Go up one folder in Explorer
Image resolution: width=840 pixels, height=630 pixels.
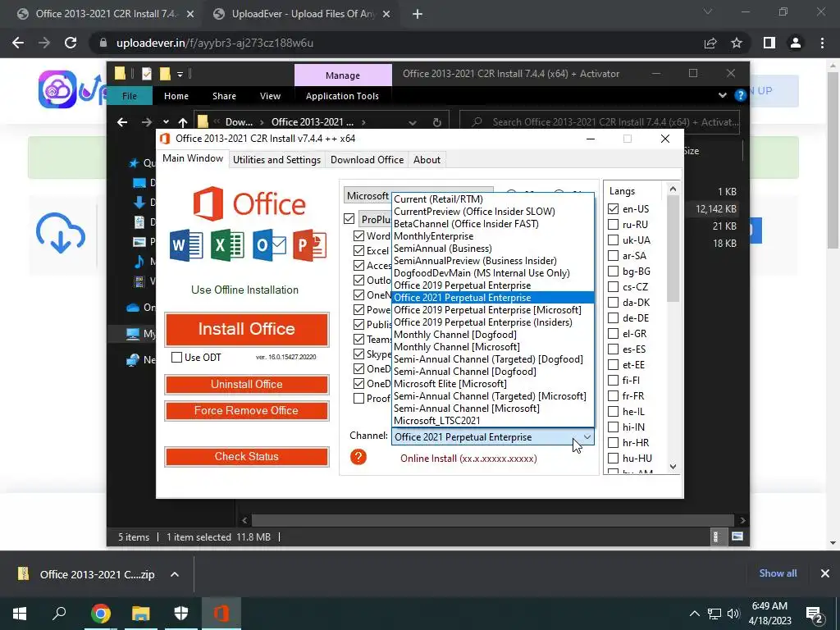[183, 122]
